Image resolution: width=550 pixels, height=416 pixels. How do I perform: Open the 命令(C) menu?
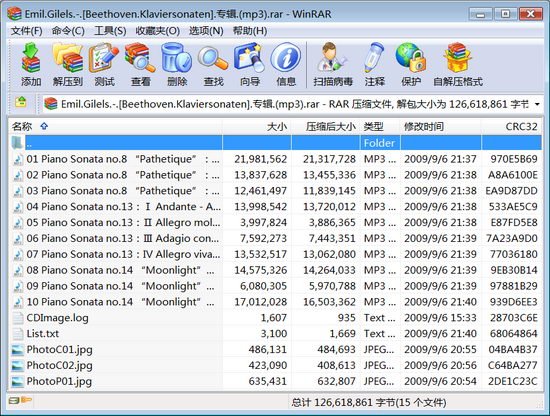pyautogui.click(x=68, y=31)
